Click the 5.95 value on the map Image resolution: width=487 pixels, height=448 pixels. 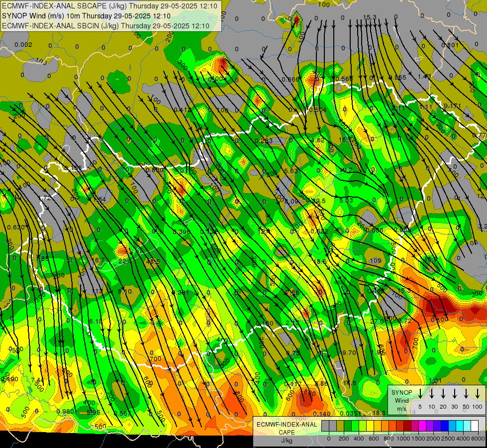[94, 413]
